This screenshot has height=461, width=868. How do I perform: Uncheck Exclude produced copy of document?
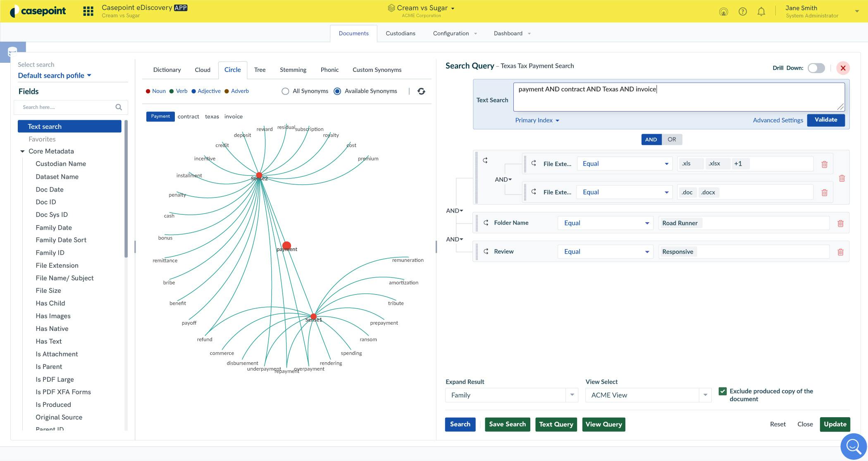pos(723,391)
